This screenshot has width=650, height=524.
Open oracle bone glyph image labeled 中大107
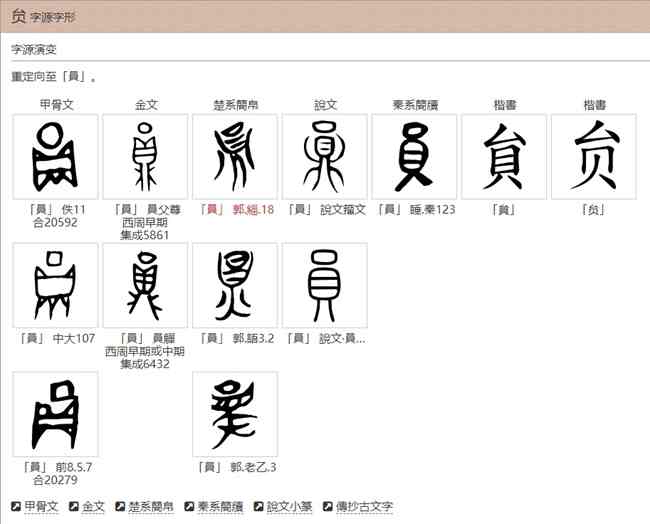(x=56, y=286)
